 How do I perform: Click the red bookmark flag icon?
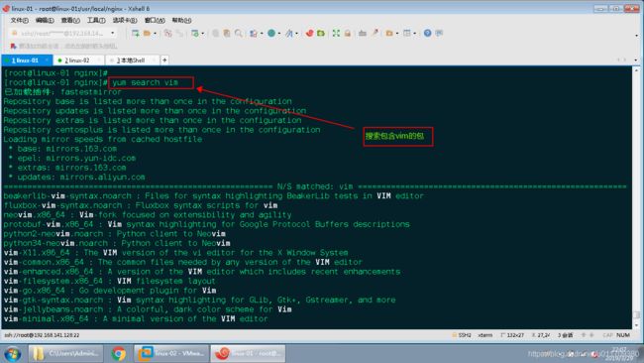coord(14,46)
